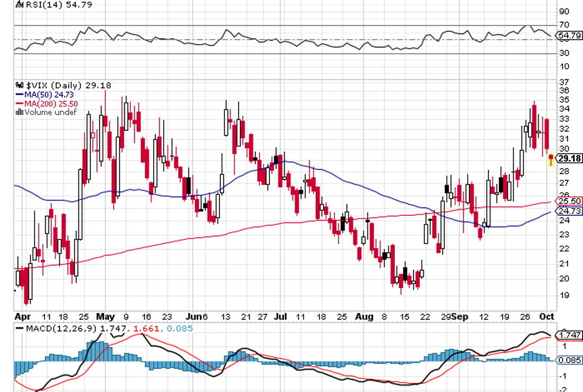
Task: Click the candlestick icon beside $VIX
Action: pos(20,85)
